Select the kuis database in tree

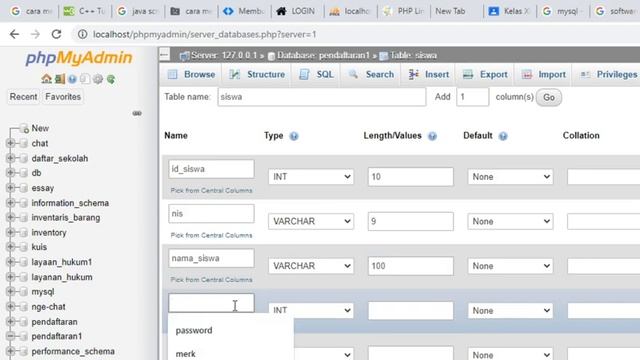click(39, 247)
